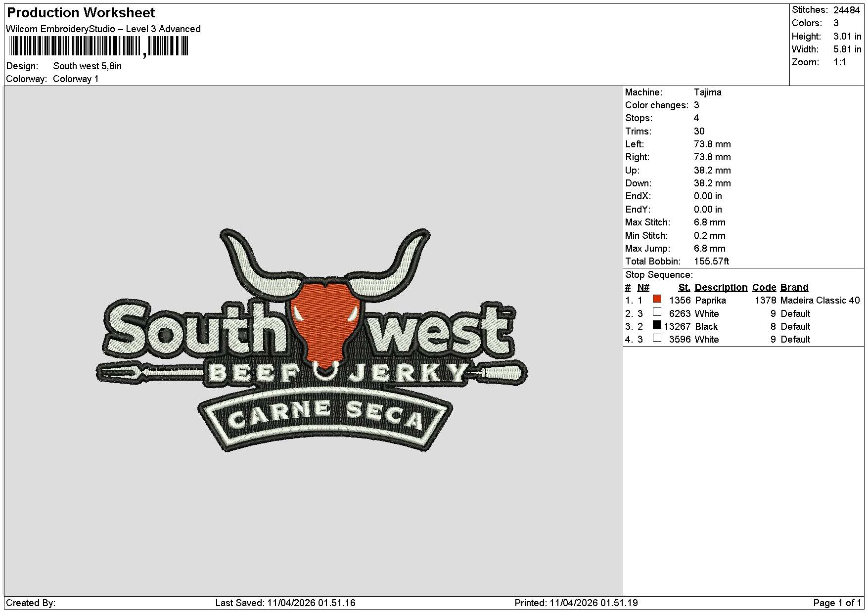Select the 'Paprika' description in row 1
The height and width of the screenshot is (613, 868).
click(710, 301)
